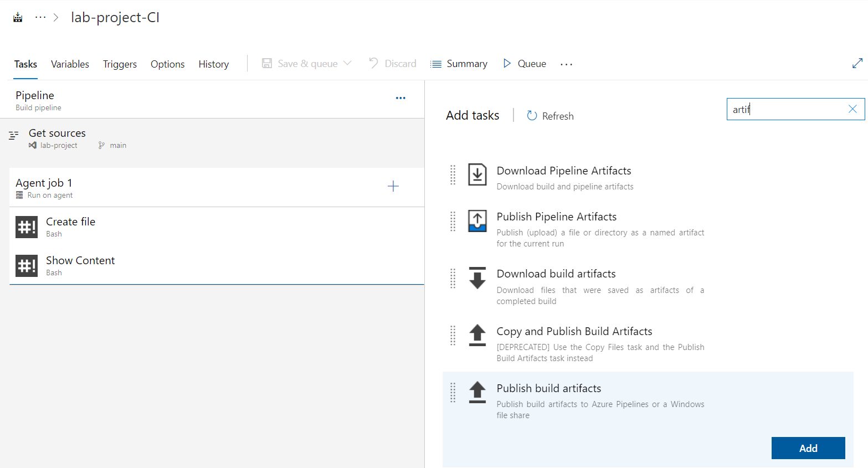
Task: Select Copy and Publish Build Artifacts task
Action: tap(648, 343)
